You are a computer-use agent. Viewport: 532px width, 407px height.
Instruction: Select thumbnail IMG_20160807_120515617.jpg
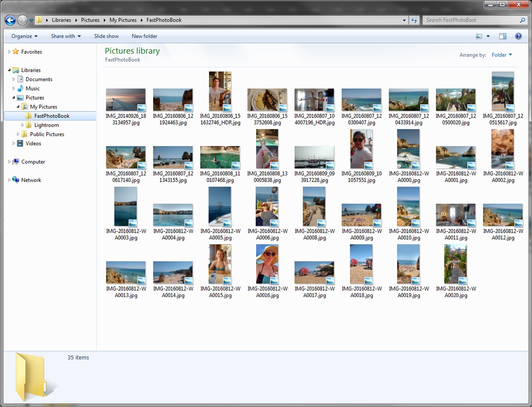pyautogui.click(x=503, y=91)
